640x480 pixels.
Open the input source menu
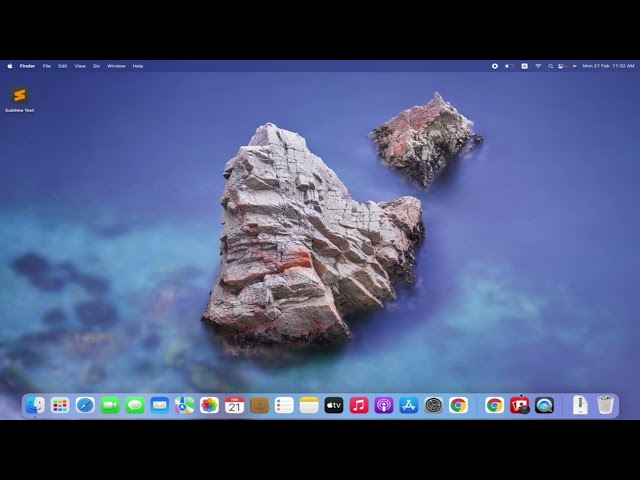click(524, 66)
